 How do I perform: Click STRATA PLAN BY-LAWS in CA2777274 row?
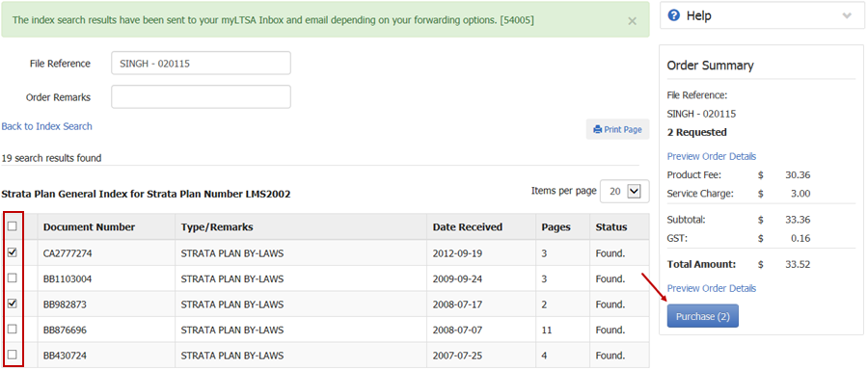(231, 253)
